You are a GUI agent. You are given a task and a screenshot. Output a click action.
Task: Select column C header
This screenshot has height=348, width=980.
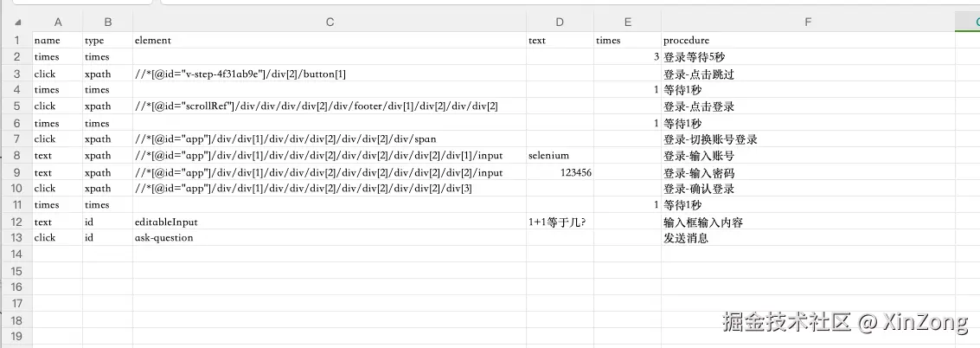(329, 22)
